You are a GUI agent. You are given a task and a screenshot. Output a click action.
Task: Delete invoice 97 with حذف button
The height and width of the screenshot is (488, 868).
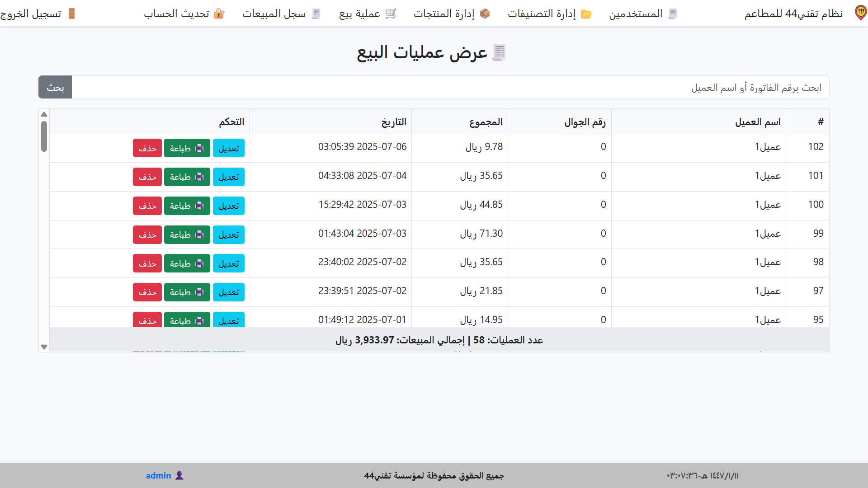coord(147,292)
